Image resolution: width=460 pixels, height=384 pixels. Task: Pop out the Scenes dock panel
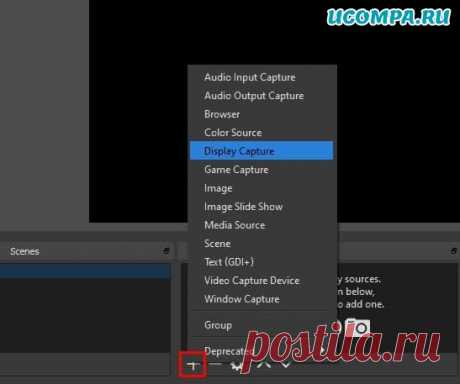166,251
